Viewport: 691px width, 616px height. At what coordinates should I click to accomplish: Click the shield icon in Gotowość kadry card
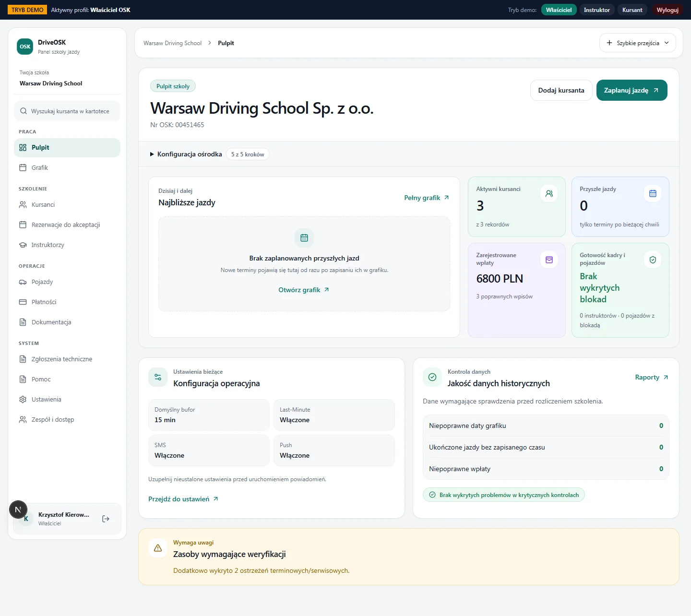[x=653, y=260]
